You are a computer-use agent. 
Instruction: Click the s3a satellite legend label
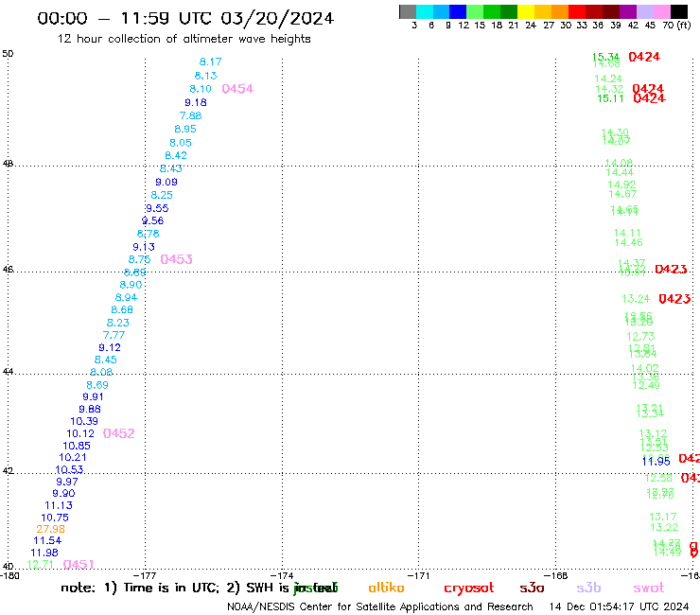coord(532,589)
